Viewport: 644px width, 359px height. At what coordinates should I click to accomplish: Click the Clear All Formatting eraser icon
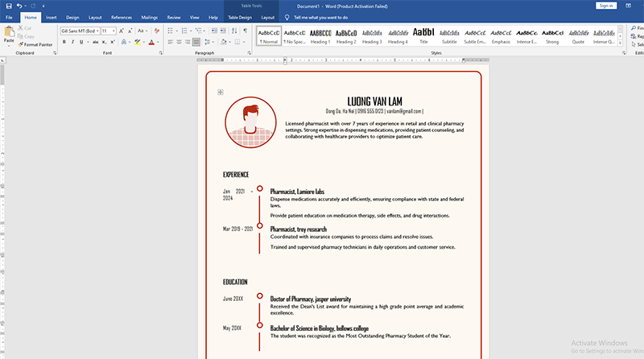156,31
